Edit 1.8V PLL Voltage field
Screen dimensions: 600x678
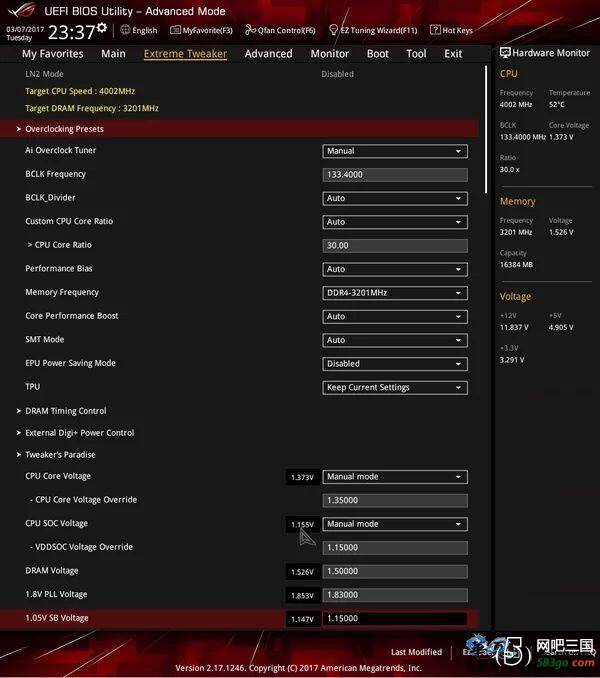pyautogui.click(x=395, y=595)
